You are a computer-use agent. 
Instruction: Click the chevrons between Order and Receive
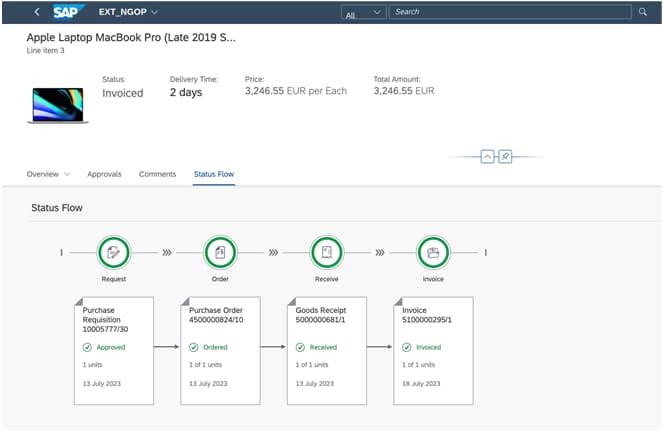tap(274, 252)
